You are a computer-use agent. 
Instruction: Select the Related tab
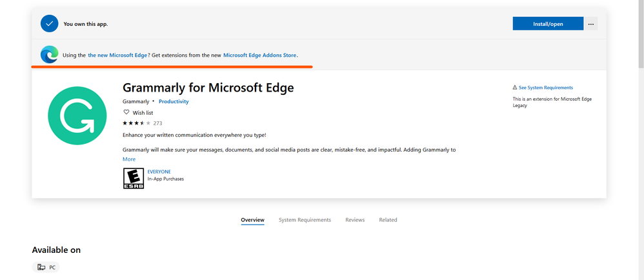click(388, 220)
